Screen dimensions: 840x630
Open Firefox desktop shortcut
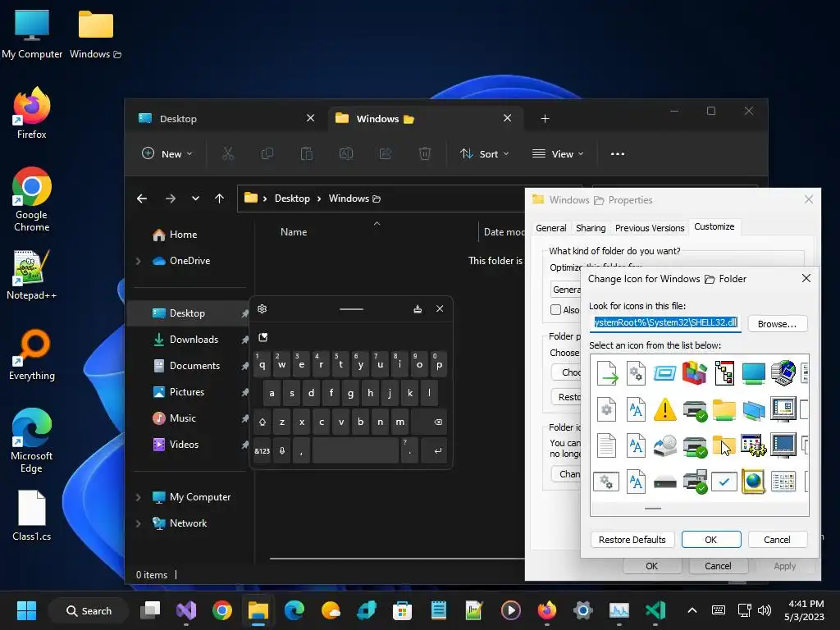(32, 113)
